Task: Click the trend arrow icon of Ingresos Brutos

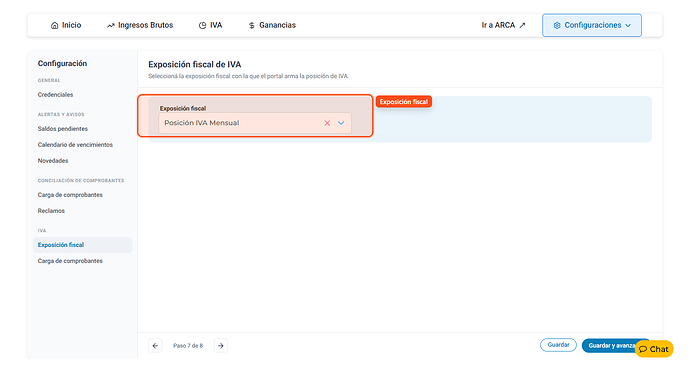Action: [110, 26]
